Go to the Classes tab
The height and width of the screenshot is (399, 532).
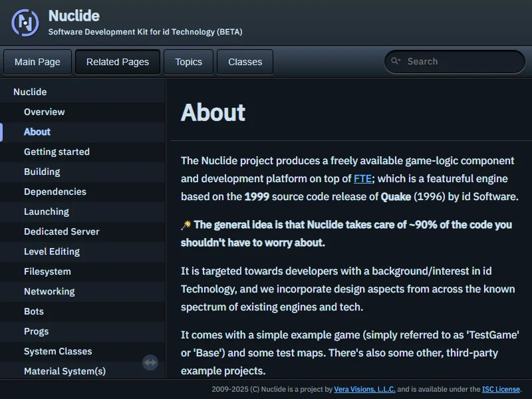tap(245, 62)
